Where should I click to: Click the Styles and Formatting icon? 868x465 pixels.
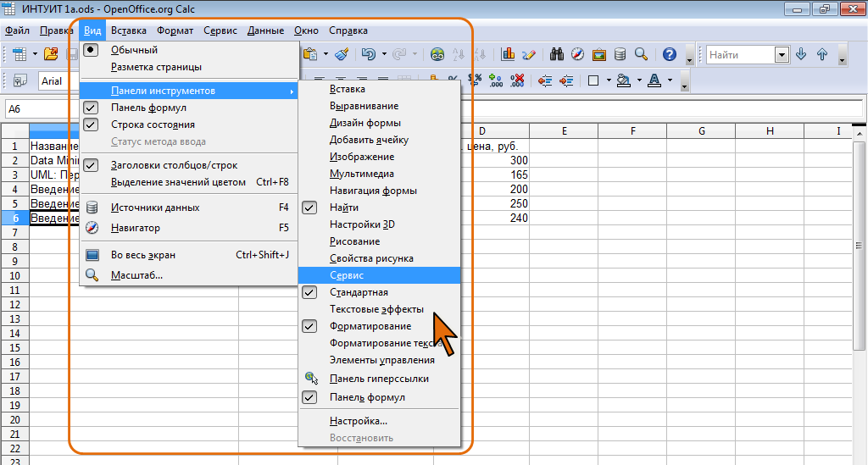(x=20, y=80)
